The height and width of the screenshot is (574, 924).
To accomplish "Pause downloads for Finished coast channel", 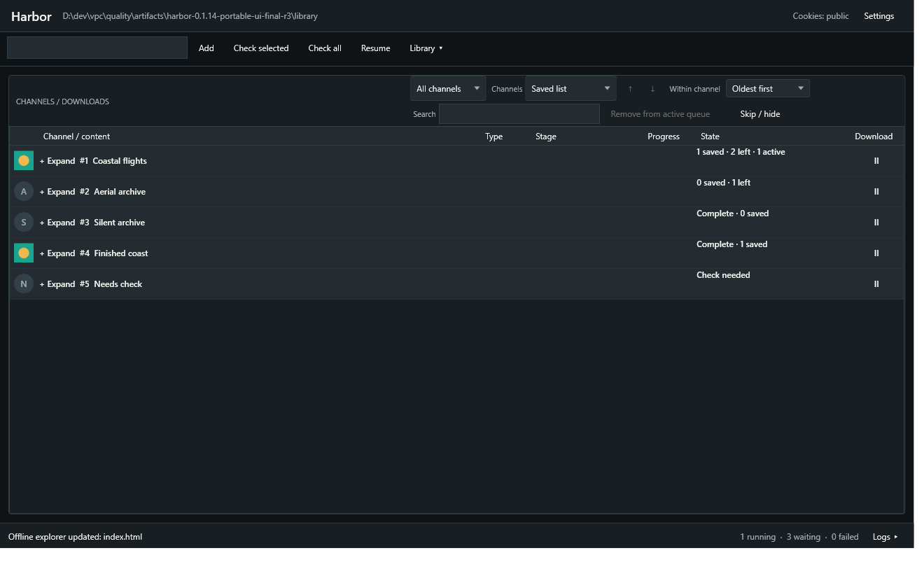I will pos(876,253).
